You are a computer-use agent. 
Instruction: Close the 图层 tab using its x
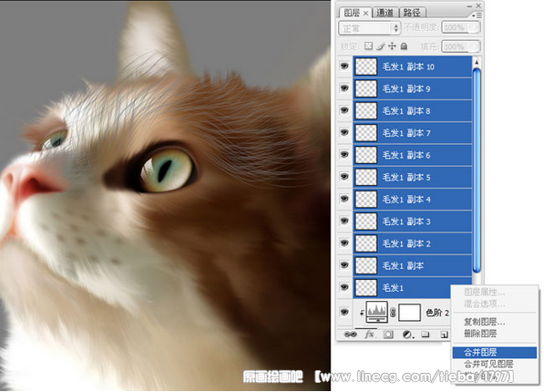365,13
